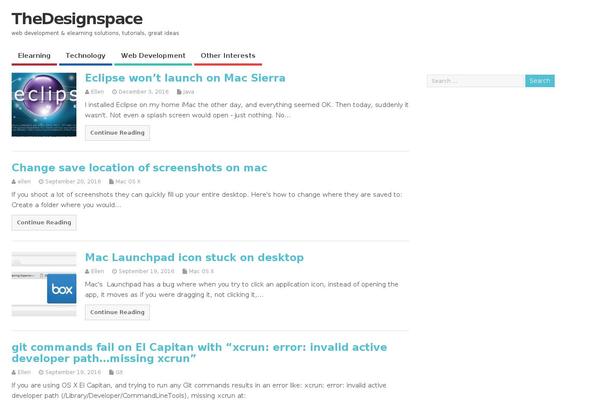Click the folder icon beside Java

179,92
